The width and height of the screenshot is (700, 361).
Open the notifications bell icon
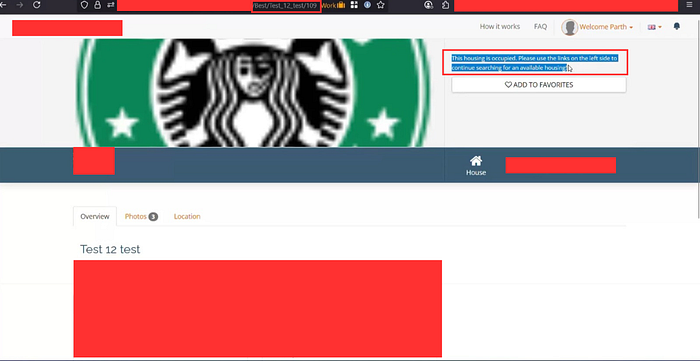[677, 26]
